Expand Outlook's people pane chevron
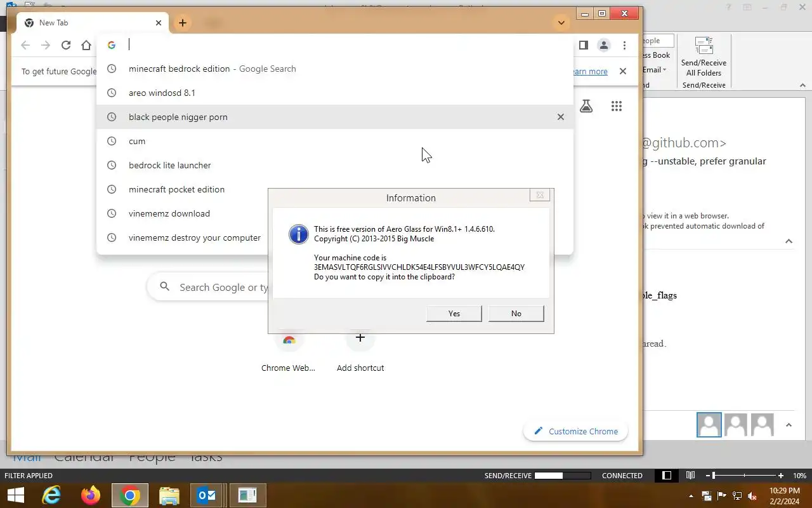 point(789,425)
